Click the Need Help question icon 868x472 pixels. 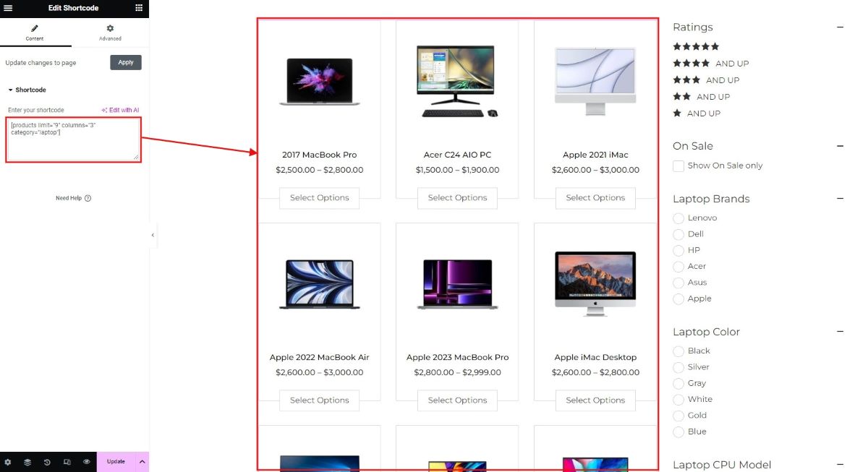point(88,198)
